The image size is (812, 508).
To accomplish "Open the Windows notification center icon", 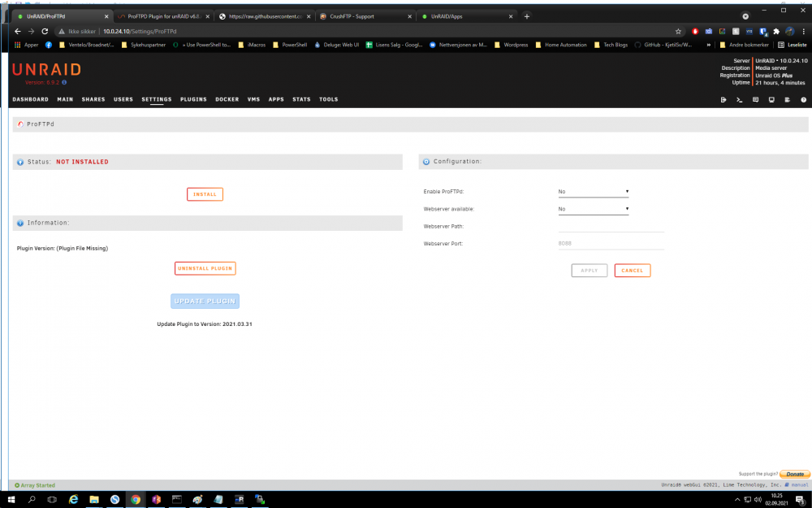I will click(800, 500).
